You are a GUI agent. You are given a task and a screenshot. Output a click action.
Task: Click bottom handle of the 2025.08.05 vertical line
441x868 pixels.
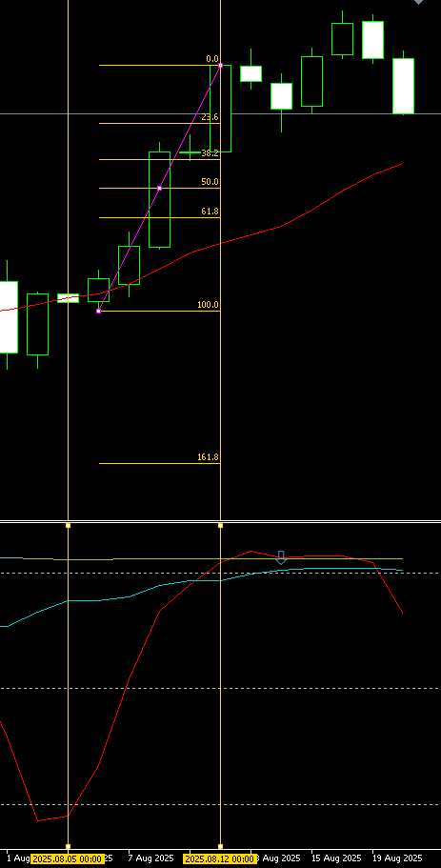point(68,846)
